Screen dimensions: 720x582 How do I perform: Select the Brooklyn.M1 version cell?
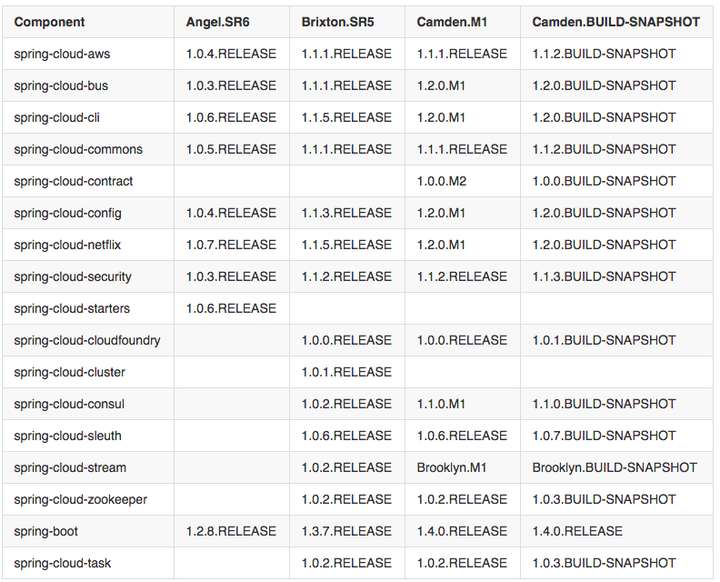(x=451, y=467)
